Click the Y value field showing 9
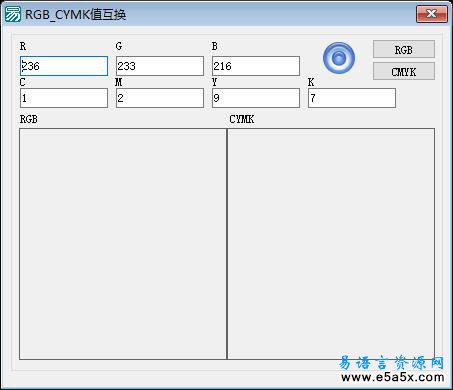 pos(256,98)
